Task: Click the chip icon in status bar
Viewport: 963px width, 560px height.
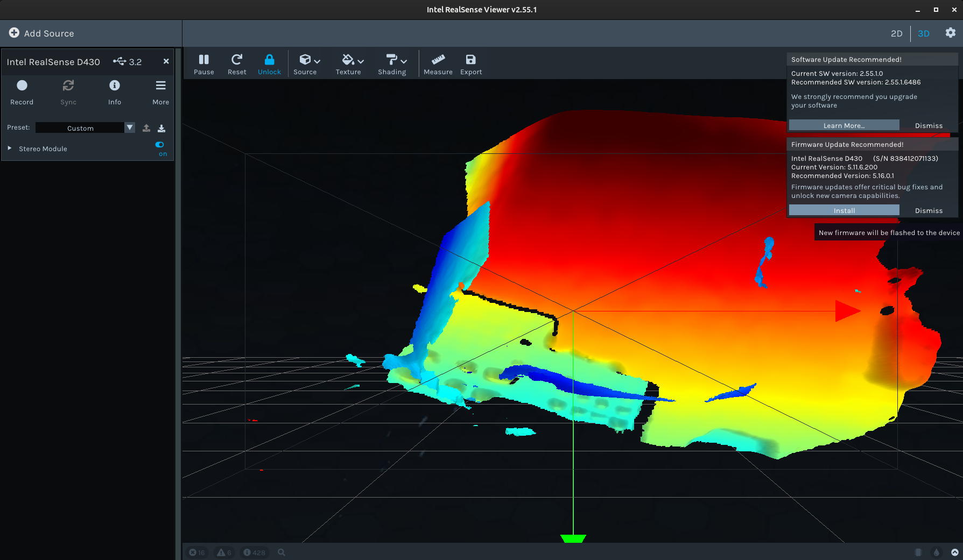Action: click(918, 552)
